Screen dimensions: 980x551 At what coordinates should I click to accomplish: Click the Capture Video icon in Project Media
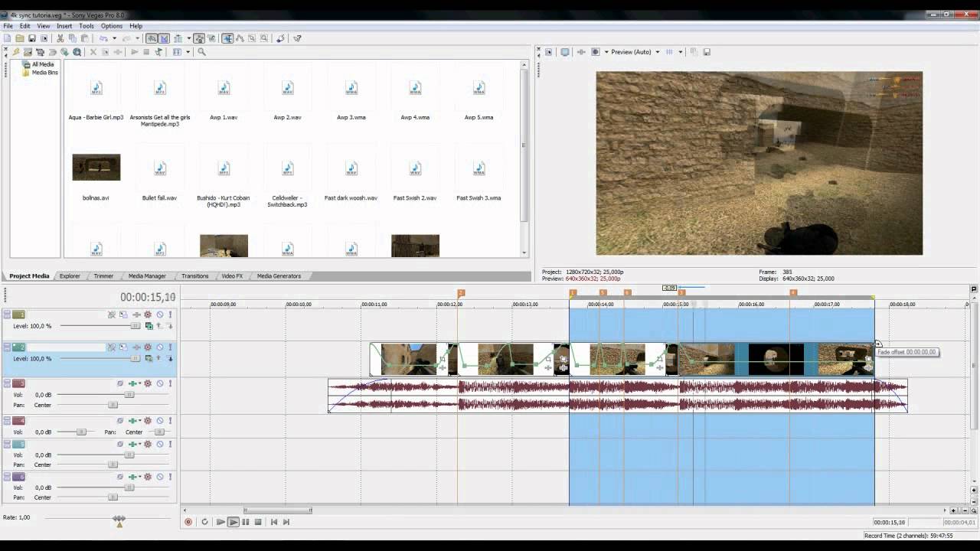click(40, 52)
